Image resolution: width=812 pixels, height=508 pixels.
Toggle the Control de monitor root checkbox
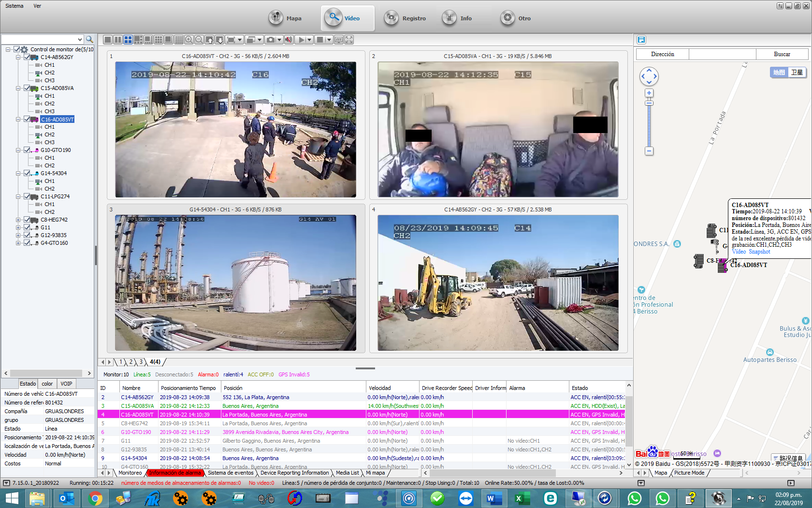[x=17, y=49]
